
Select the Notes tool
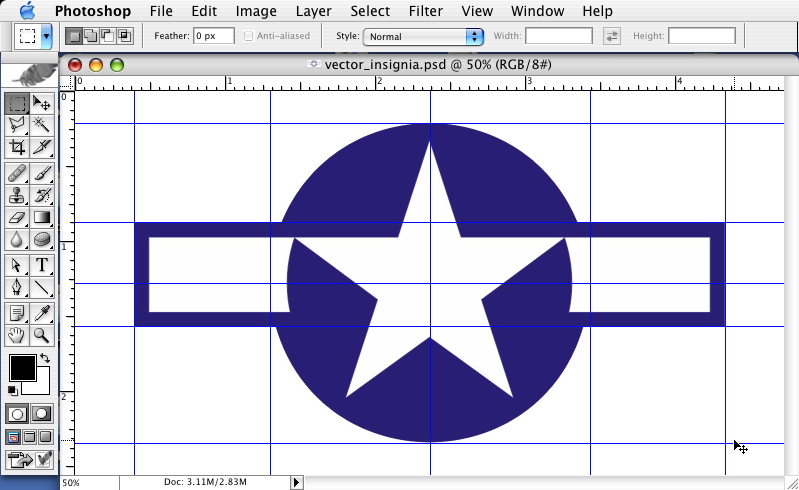pyautogui.click(x=17, y=313)
